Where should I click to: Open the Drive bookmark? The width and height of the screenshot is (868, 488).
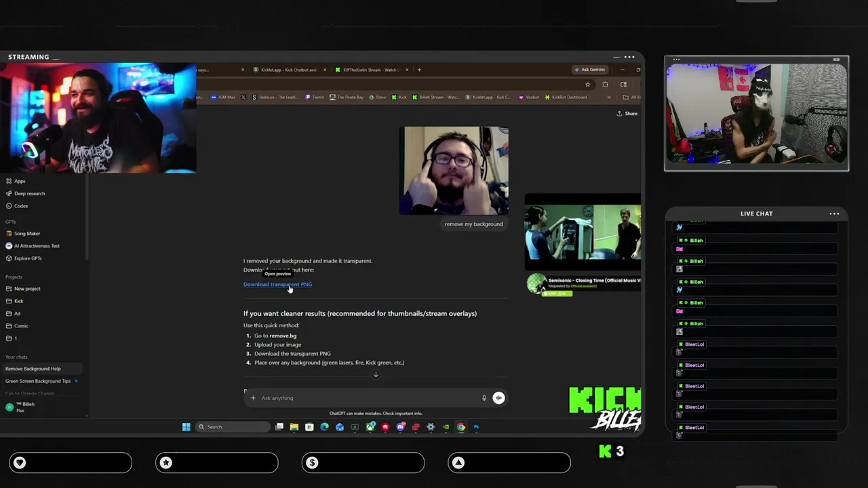point(378,97)
